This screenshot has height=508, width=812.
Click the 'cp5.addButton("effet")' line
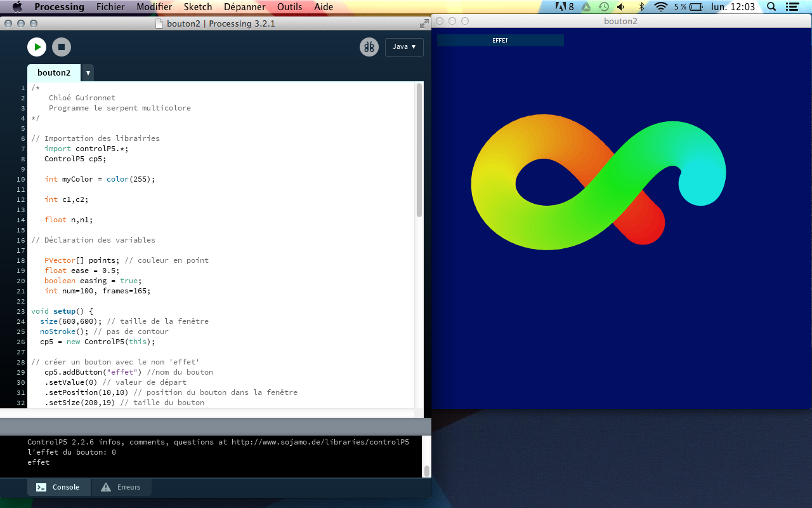93,372
